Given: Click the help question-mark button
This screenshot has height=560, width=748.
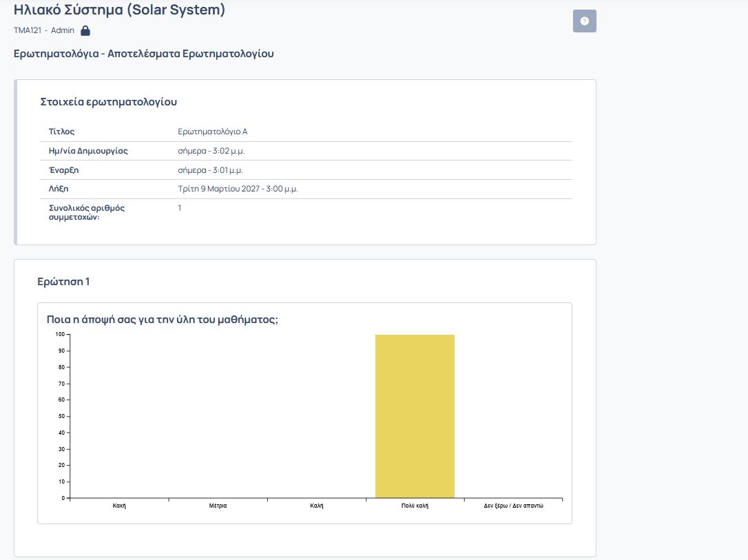Looking at the screenshot, I should pos(584,21).
